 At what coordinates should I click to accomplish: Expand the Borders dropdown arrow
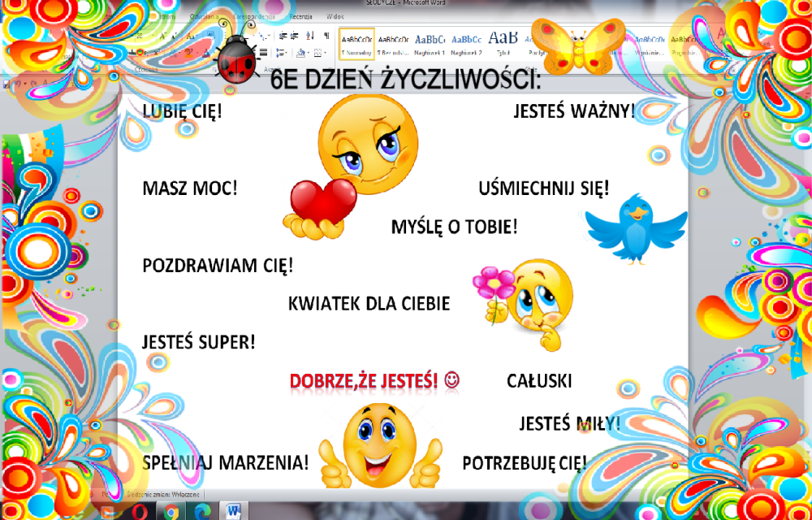coord(325,52)
